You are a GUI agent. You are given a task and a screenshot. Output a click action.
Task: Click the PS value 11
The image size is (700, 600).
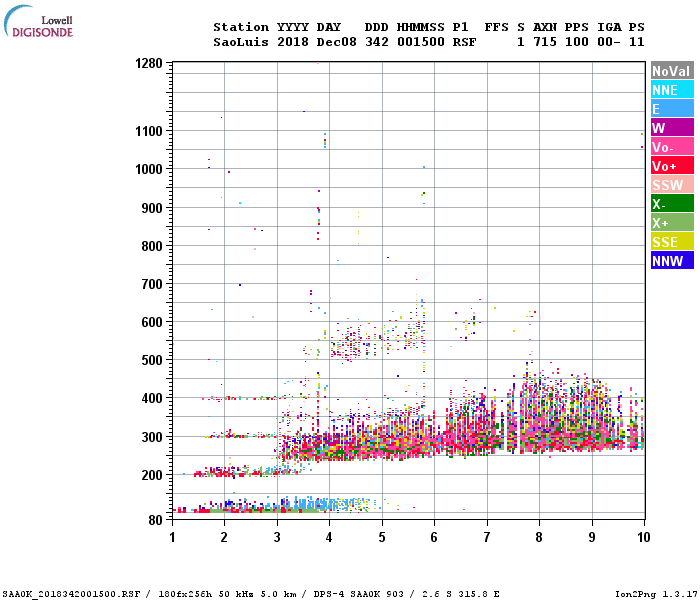tap(637, 42)
